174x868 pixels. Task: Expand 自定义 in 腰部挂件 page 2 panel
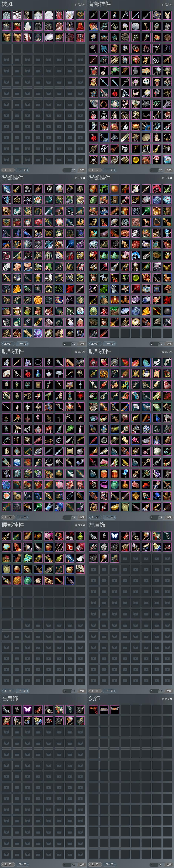click(167, 351)
